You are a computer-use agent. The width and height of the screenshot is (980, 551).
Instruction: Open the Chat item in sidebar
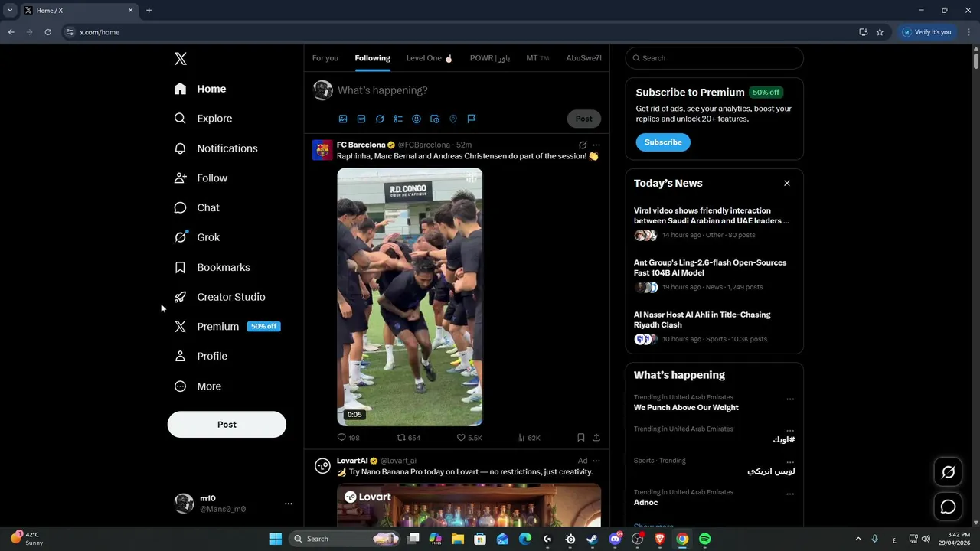coord(197,207)
